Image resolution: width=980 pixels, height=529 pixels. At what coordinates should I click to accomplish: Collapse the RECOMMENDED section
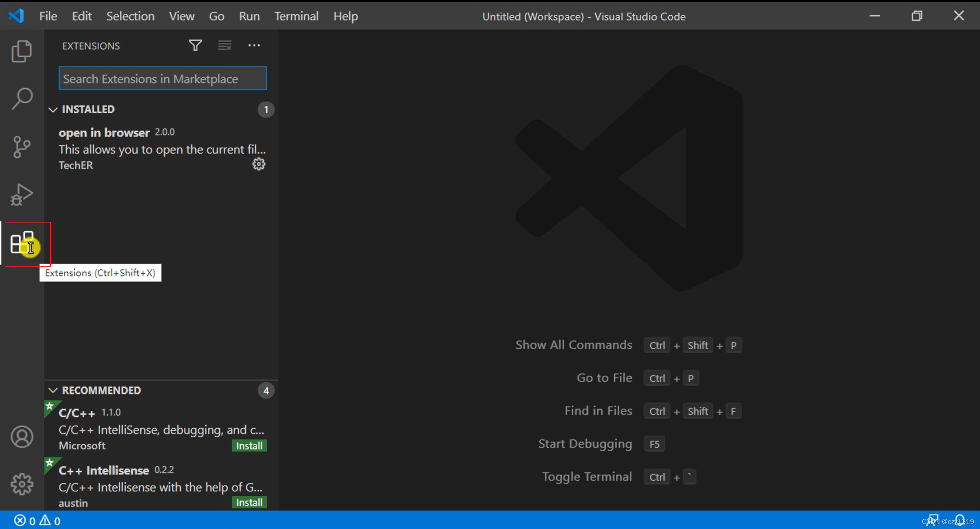[53, 390]
